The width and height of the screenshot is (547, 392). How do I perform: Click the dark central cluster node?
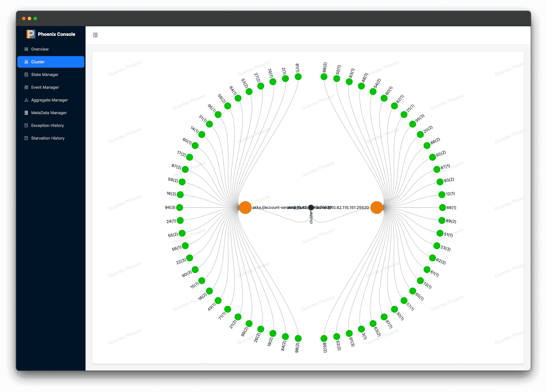point(311,207)
